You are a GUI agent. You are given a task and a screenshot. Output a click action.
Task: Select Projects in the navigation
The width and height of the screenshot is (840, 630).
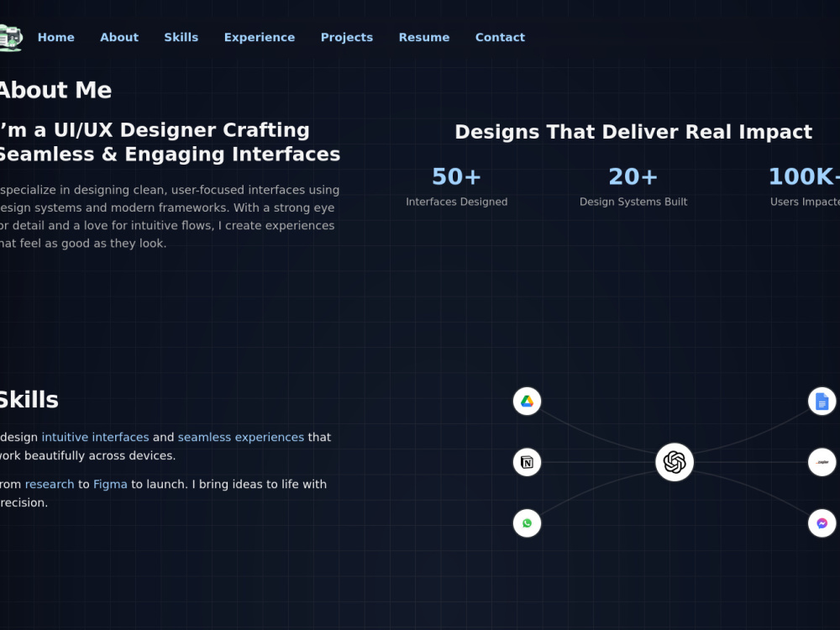tap(347, 38)
